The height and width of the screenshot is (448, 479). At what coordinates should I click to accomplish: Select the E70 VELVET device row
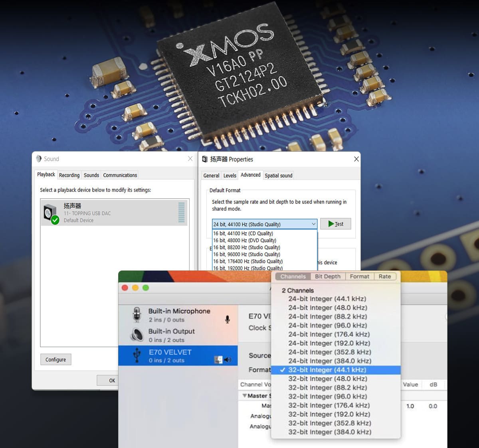[178, 355]
